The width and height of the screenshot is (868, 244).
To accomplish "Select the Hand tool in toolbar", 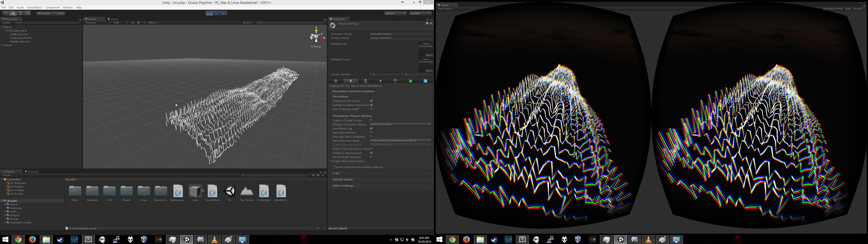I will point(6,14).
